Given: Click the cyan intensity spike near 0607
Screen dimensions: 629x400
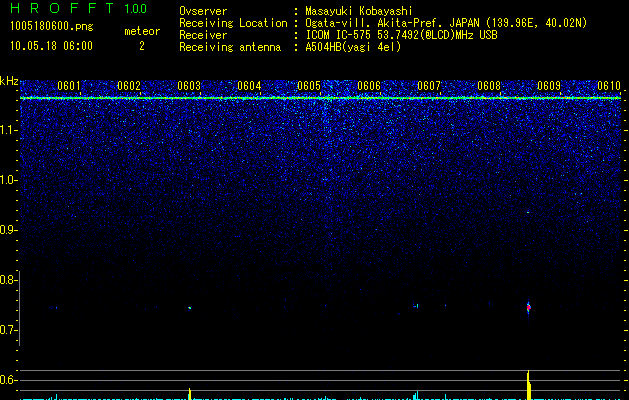Looking at the screenshot, I should (417, 395).
